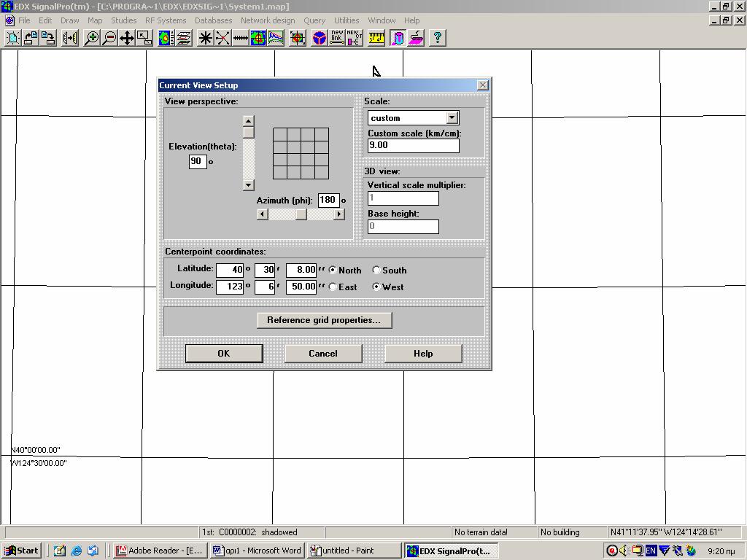The image size is (747, 560).
Task: Click the Azimuth phi input field
Action: coord(328,200)
